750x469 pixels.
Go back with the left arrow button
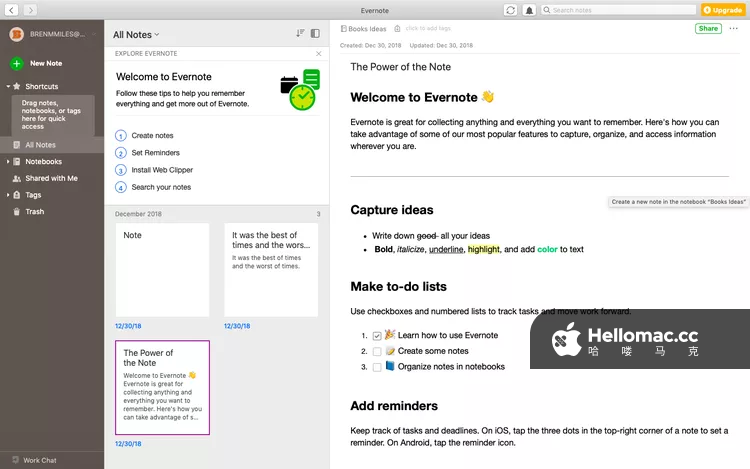pyautogui.click(x=10, y=10)
